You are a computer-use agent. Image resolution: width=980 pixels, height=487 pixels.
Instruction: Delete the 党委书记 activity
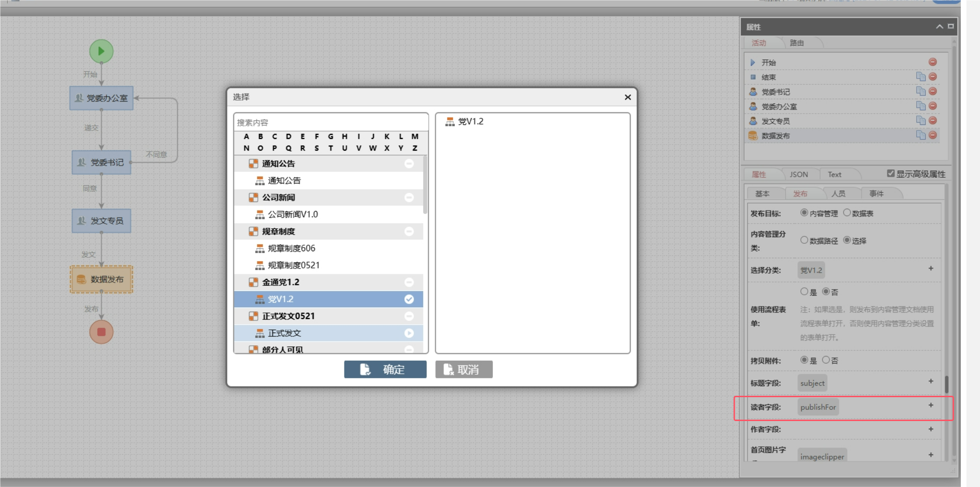tap(932, 91)
